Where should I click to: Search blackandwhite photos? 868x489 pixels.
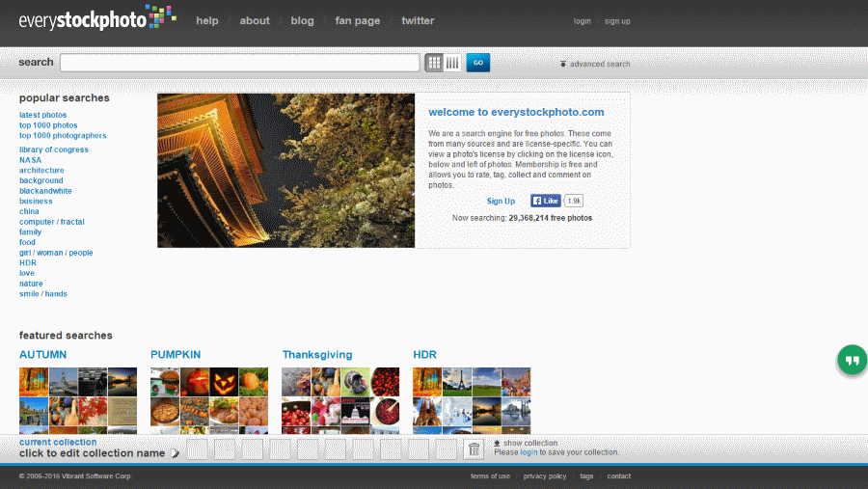pos(45,191)
